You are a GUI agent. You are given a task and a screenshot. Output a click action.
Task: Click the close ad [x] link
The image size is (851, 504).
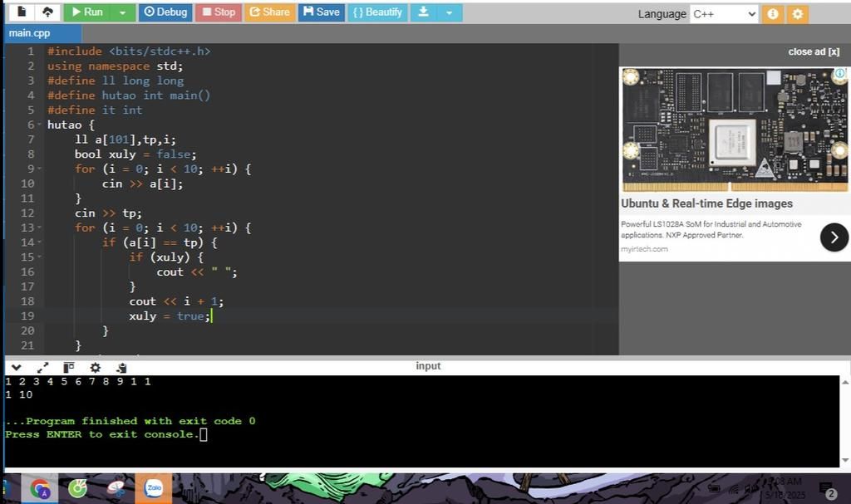[814, 51]
